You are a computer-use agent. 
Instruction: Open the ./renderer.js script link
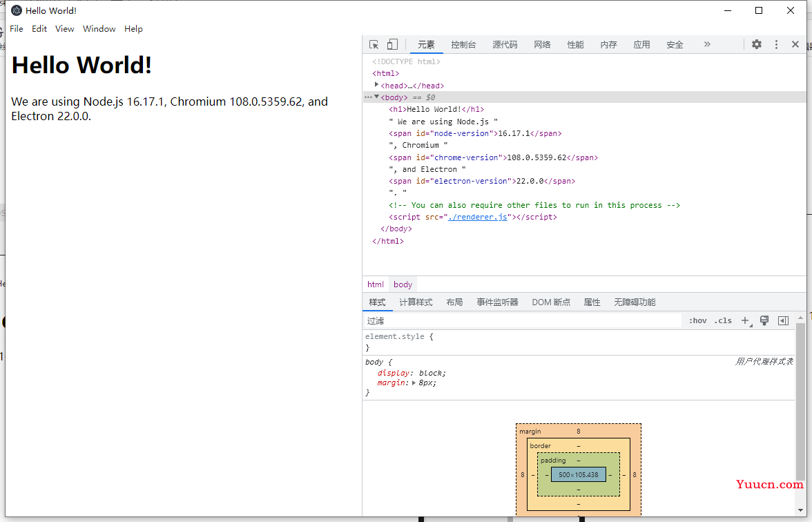(478, 217)
